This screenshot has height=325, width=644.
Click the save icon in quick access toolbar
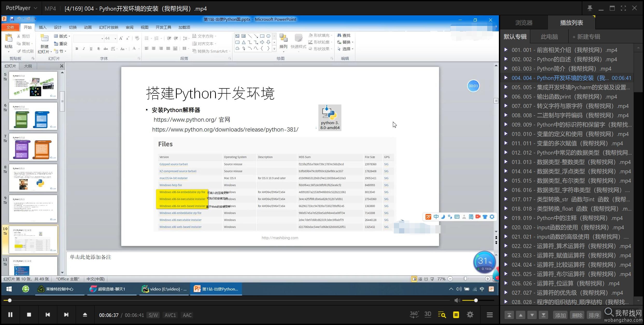coord(12,19)
